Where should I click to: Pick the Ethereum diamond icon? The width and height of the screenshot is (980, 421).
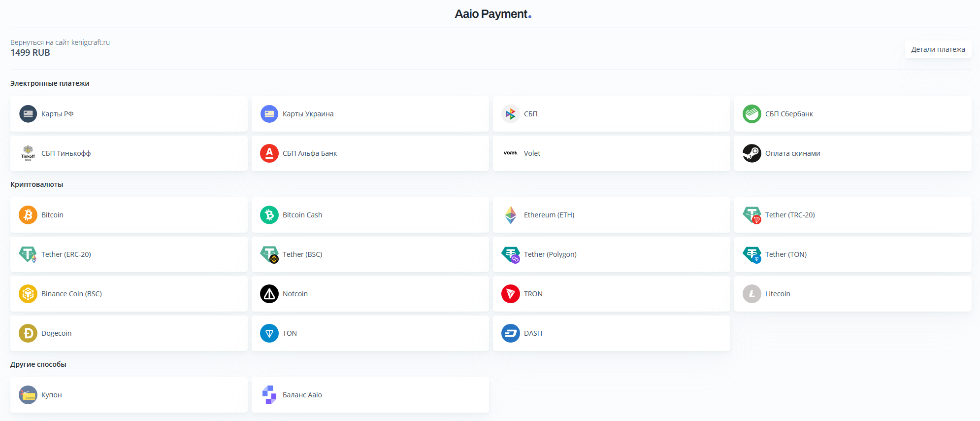pyautogui.click(x=511, y=215)
